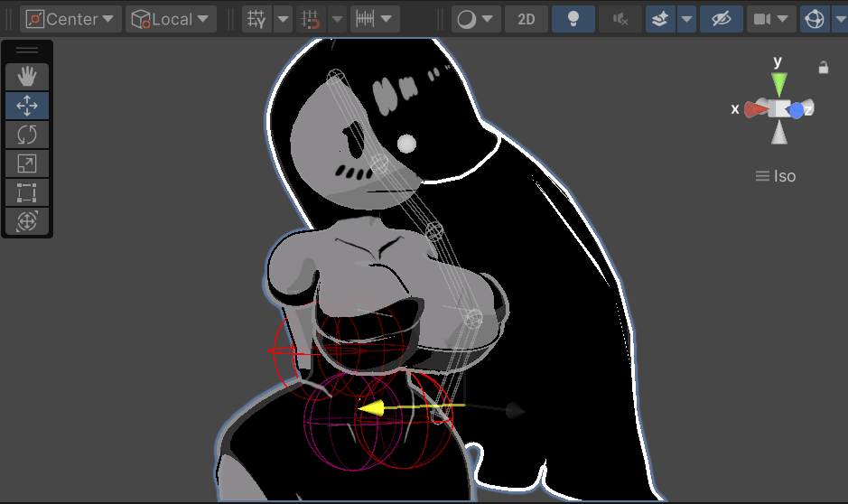Toggle the 2D view button

tap(527, 19)
